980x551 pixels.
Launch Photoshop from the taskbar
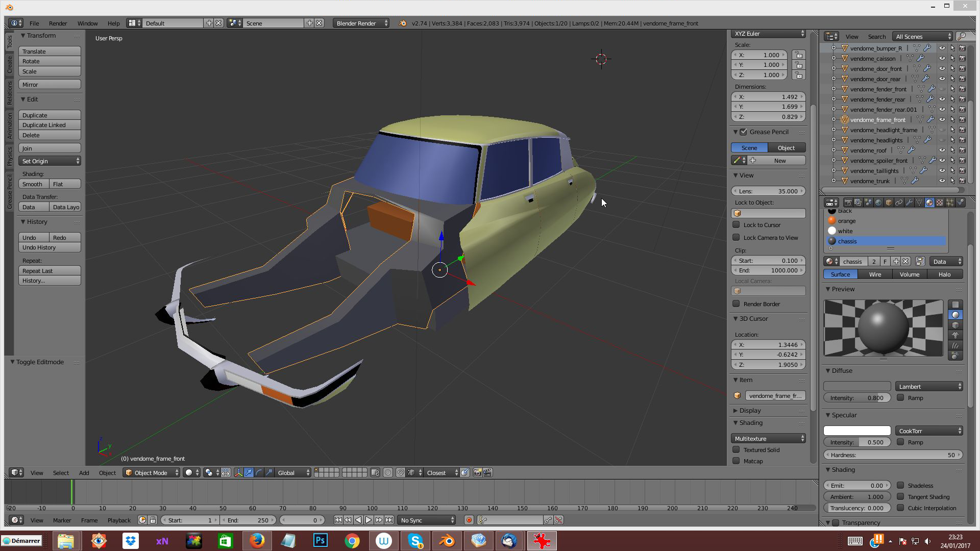[321, 540]
